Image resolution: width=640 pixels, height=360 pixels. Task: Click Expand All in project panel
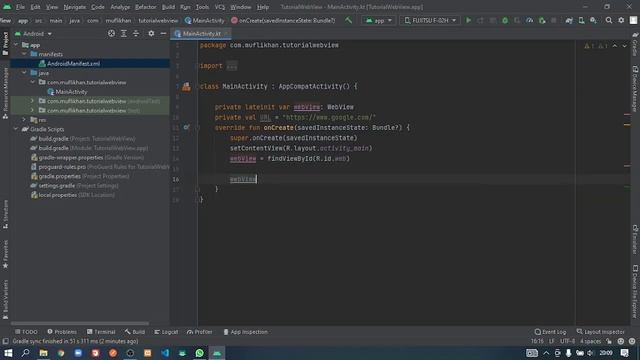point(124,33)
